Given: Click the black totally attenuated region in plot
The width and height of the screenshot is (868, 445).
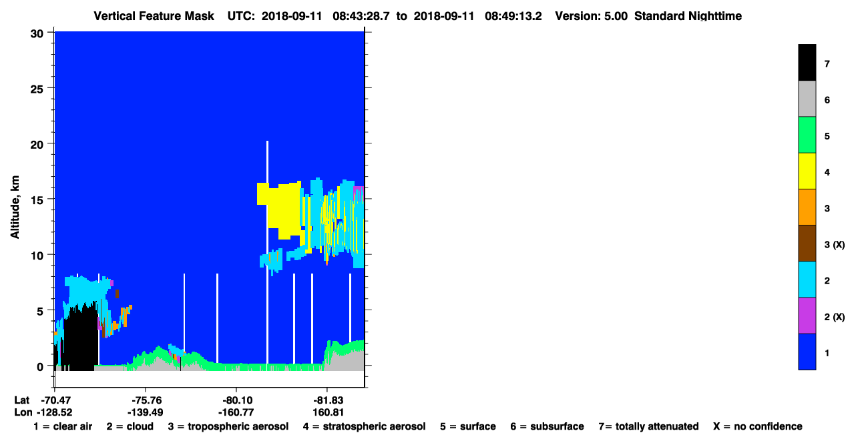Looking at the screenshot, I should pos(80,337).
